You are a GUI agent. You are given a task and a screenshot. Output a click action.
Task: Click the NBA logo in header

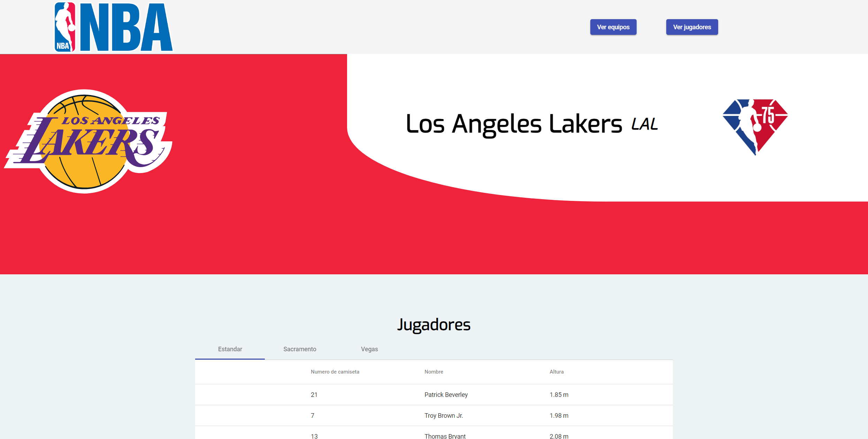pos(113,27)
